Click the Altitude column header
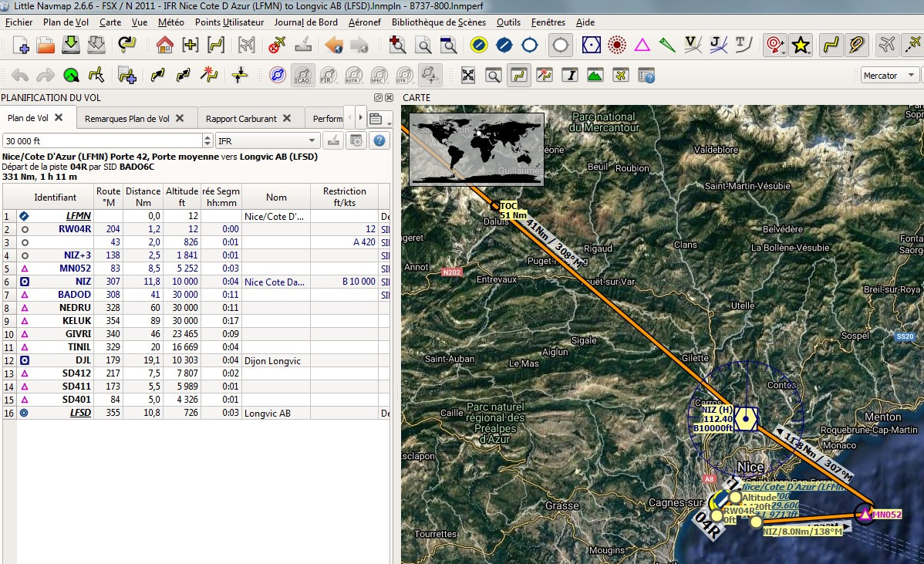This screenshot has width=924, height=564. point(181,197)
